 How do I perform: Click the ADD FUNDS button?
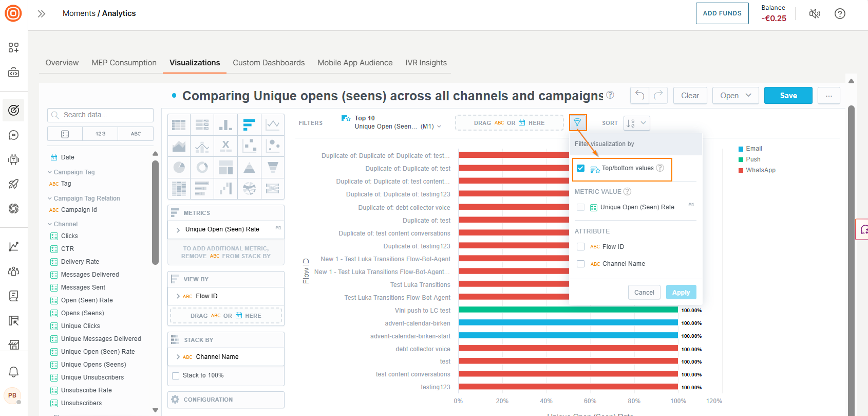pyautogui.click(x=722, y=13)
